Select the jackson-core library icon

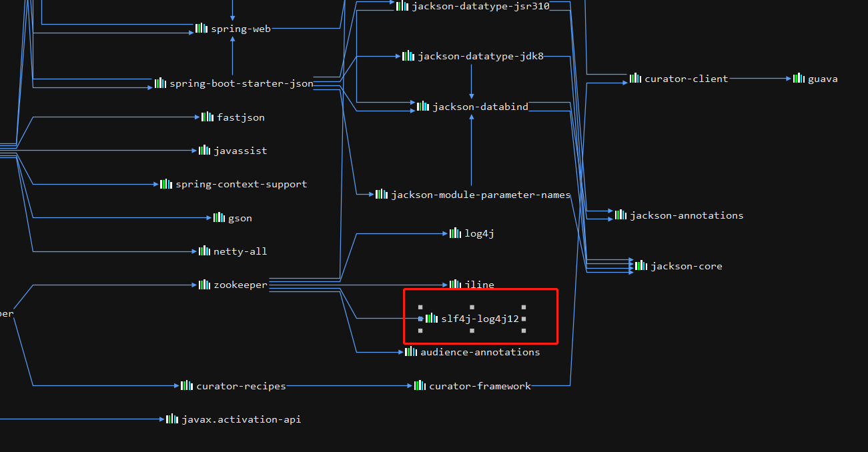(640, 265)
